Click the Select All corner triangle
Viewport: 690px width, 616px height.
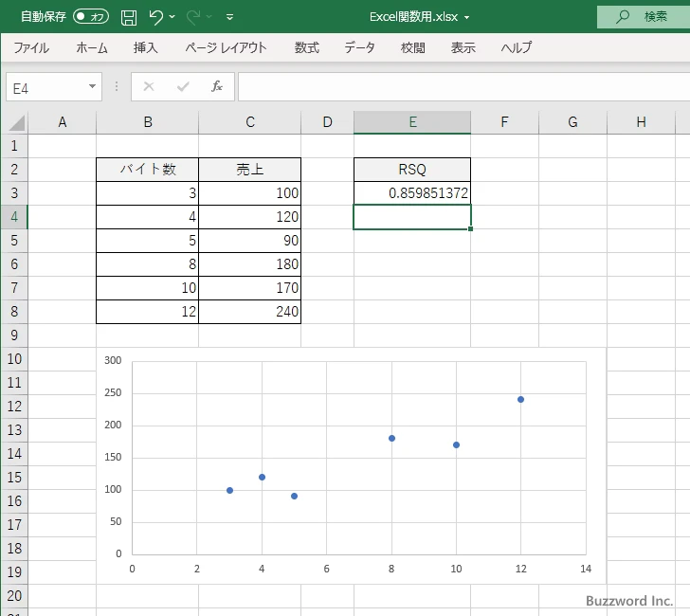(x=17, y=123)
